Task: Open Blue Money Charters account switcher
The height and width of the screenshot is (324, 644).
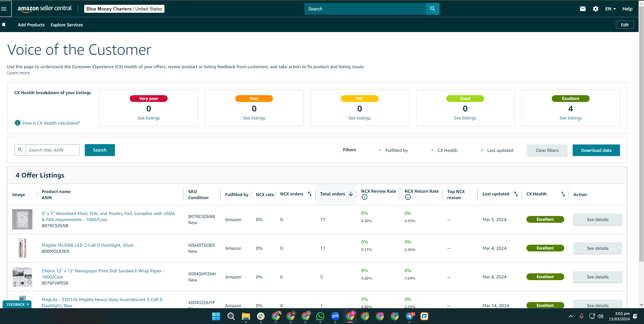Action: (x=124, y=9)
